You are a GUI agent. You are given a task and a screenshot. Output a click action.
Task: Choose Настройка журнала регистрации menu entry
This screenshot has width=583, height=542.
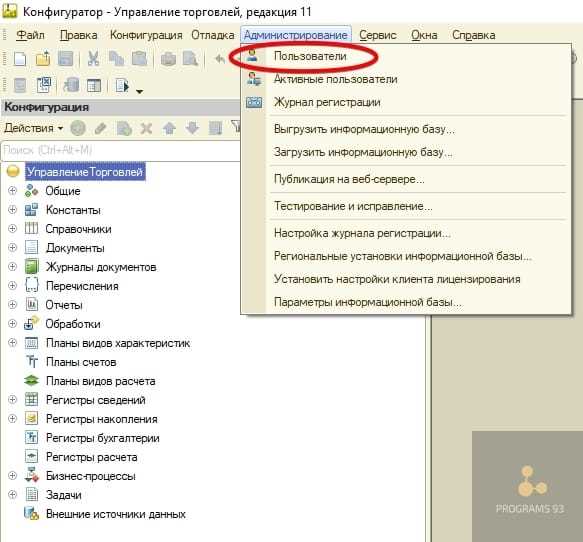click(405, 233)
